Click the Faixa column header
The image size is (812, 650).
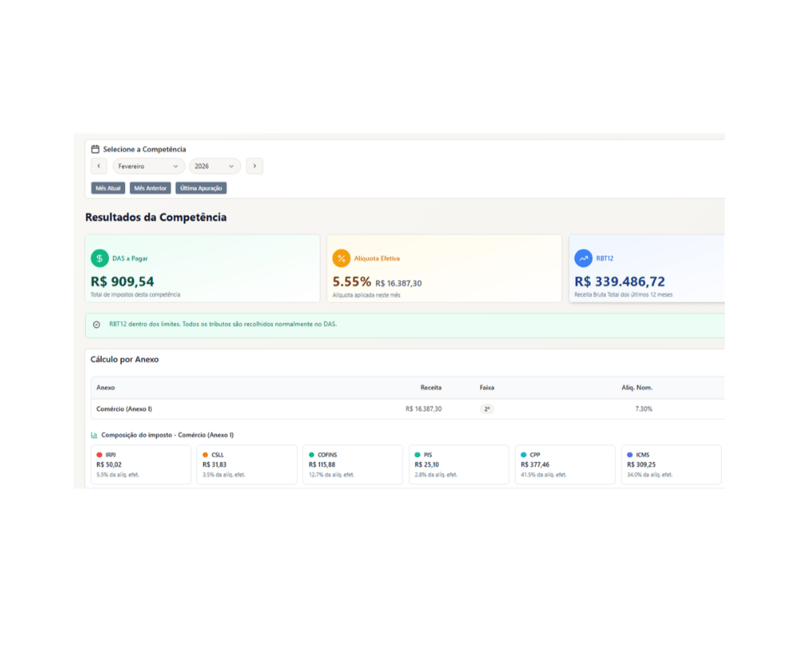(x=487, y=388)
